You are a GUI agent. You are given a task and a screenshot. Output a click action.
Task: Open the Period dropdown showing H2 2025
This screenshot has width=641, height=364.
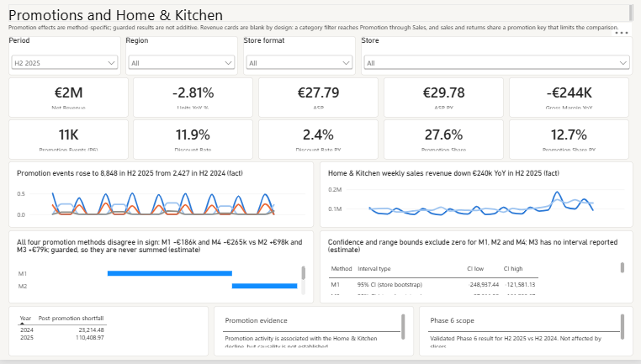tap(65, 63)
